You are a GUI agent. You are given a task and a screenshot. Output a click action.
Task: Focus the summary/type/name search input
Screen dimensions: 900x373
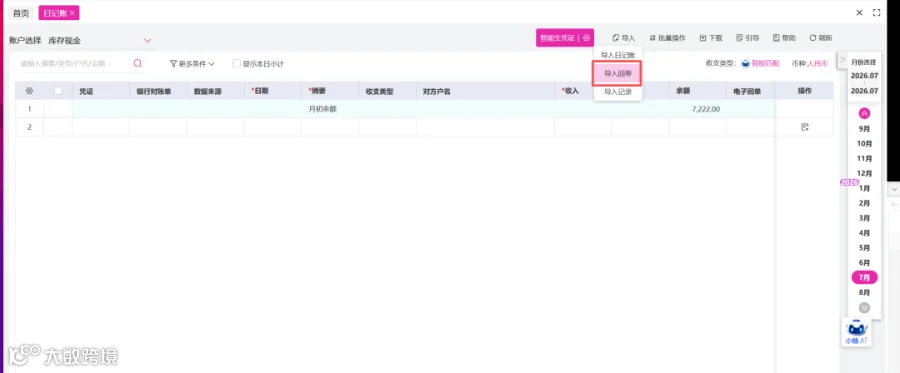click(75, 64)
